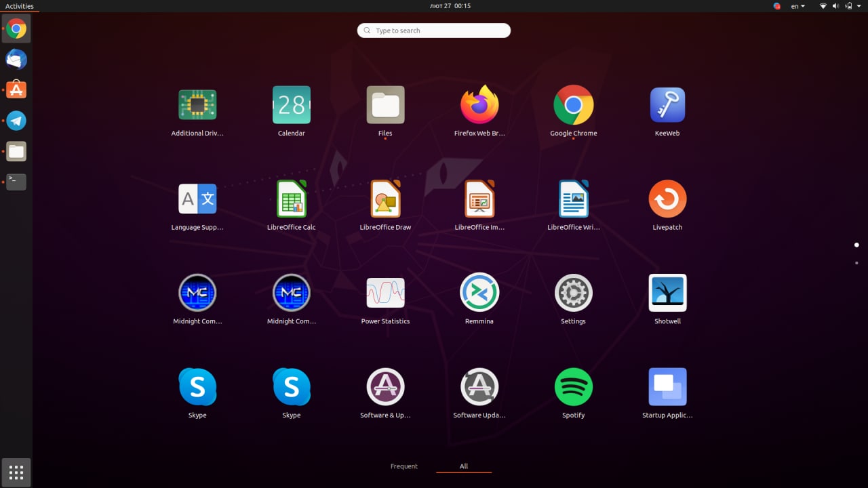The image size is (868, 488).
Task: Hide the app grid via Show Applications button
Action: point(16,472)
